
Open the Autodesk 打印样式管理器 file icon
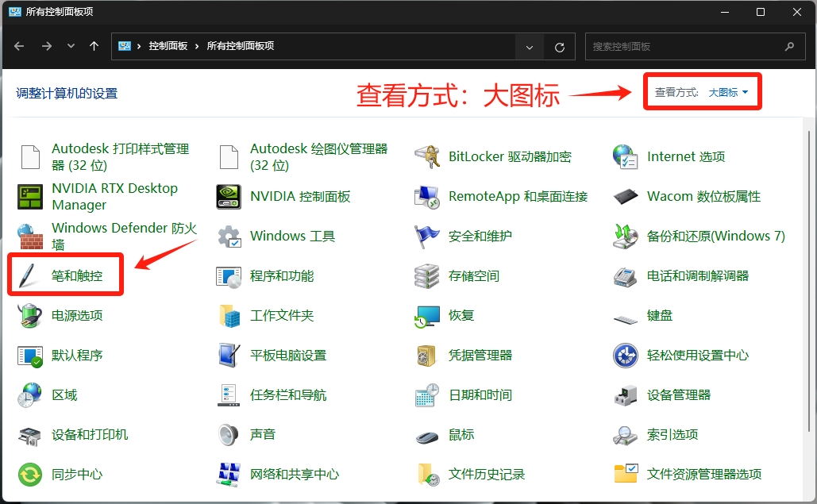pyautogui.click(x=30, y=156)
